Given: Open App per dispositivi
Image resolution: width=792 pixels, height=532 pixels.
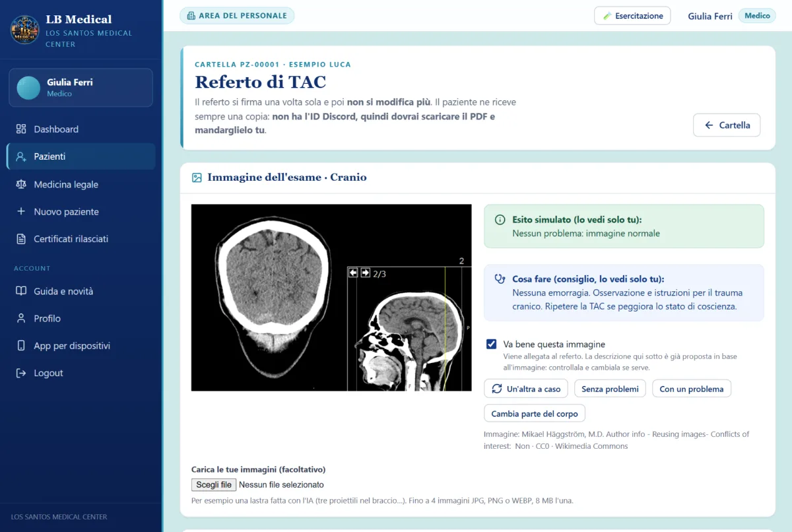Looking at the screenshot, I should [81, 346].
